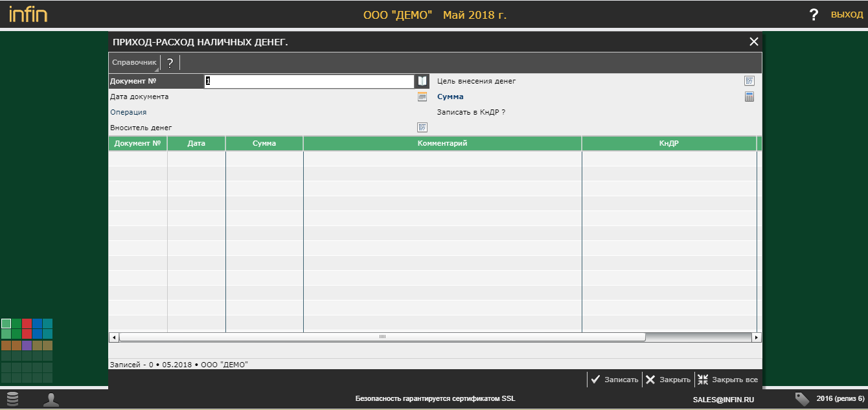Click into the Документ № input field
Image resolution: width=868 pixels, height=410 pixels.
coord(309,81)
